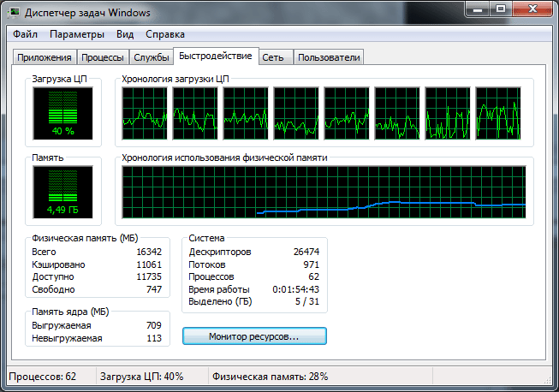The width and height of the screenshot is (559, 392).
Task: Switch to the Процессы tab
Action: (103, 57)
